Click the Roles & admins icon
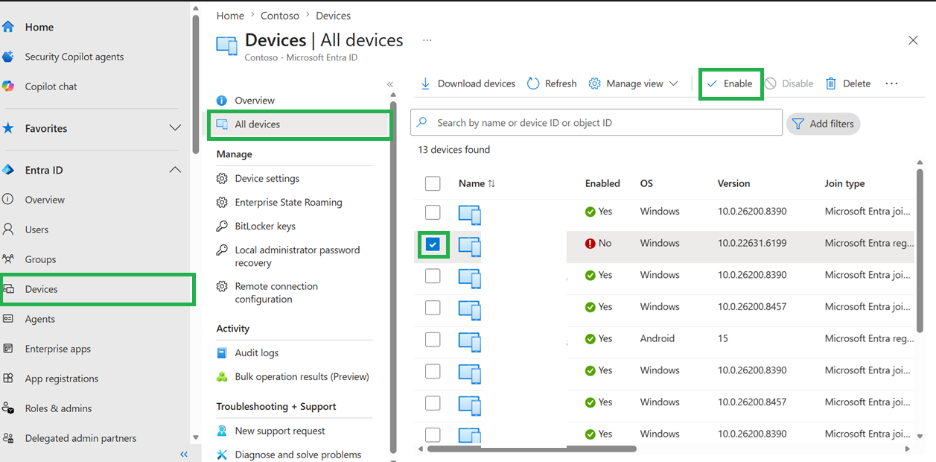 (x=8, y=408)
